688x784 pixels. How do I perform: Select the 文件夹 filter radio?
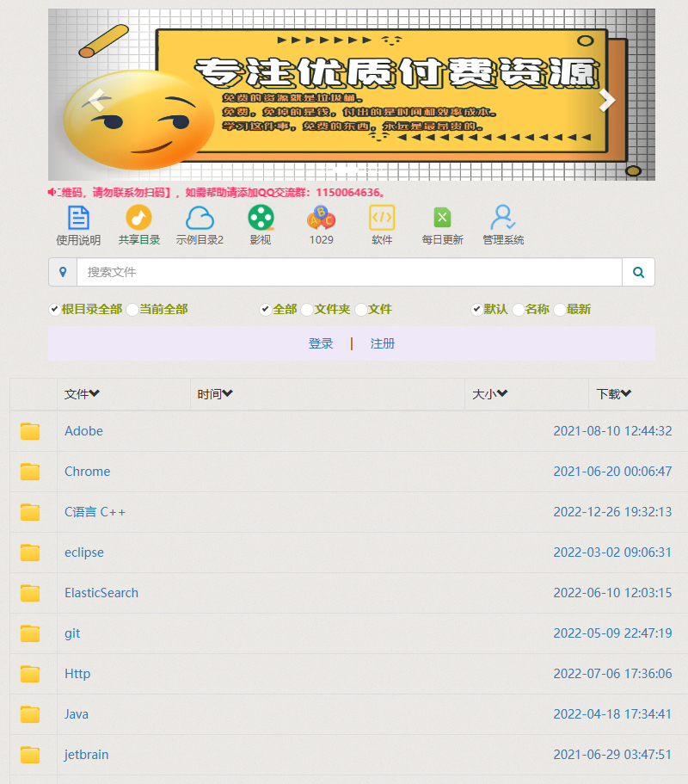click(307, 310)
